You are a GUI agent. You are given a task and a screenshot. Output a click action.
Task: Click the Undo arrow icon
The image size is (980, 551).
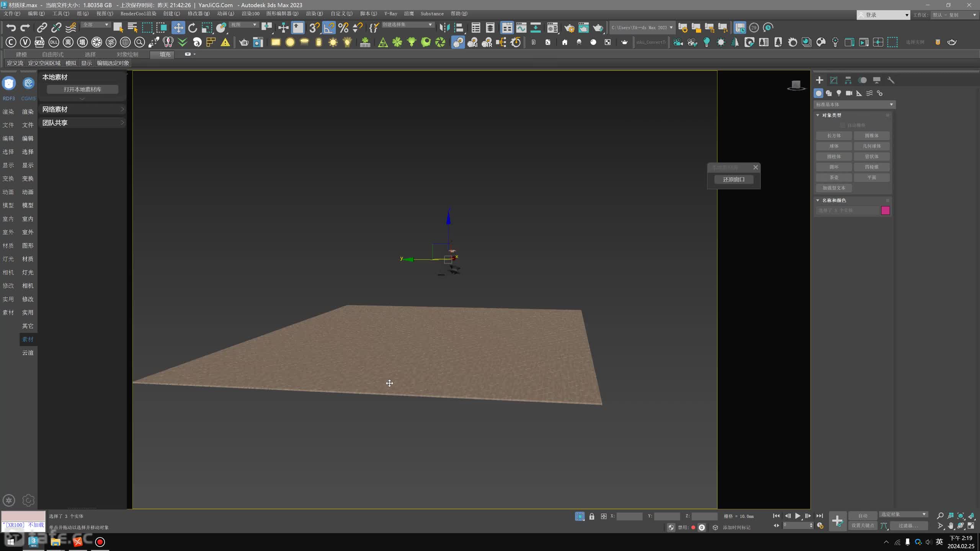pos(11,28)
